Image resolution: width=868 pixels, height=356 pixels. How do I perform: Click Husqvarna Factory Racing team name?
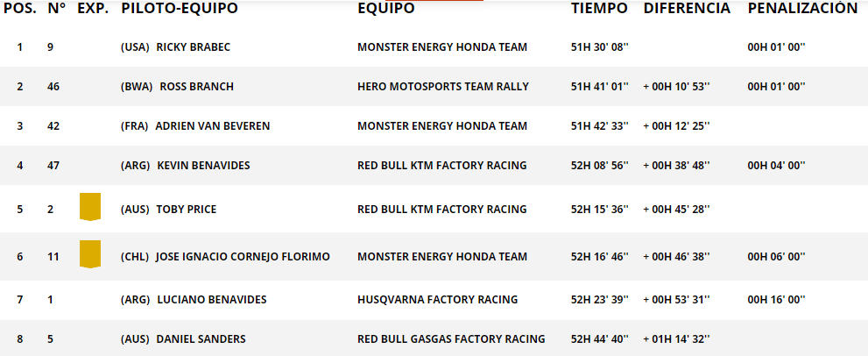coord(437,300)
